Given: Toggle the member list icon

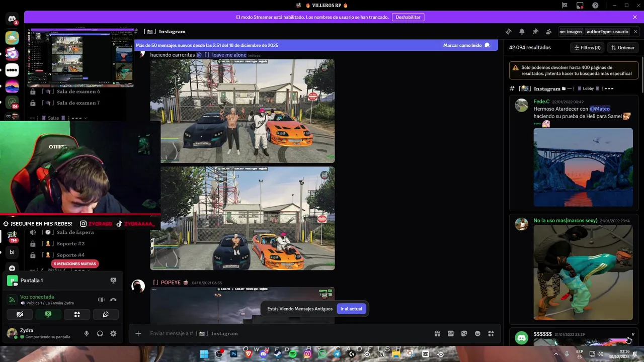Looking at the screenshot, I should coord(548,31).
